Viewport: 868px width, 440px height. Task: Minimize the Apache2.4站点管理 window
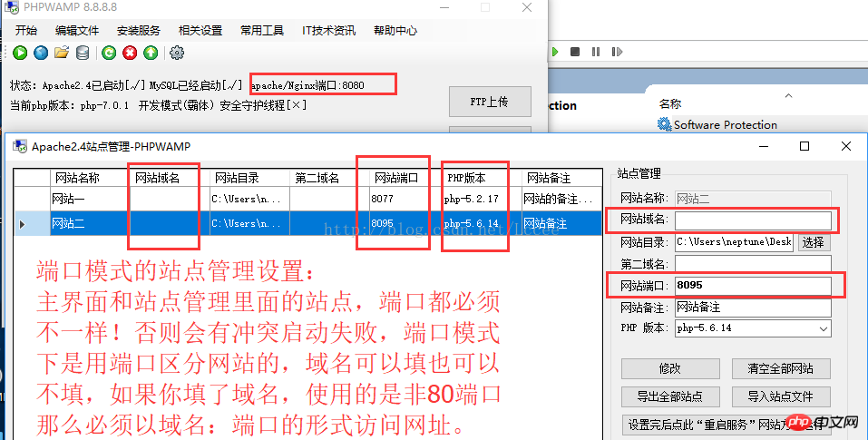(764, 146)
